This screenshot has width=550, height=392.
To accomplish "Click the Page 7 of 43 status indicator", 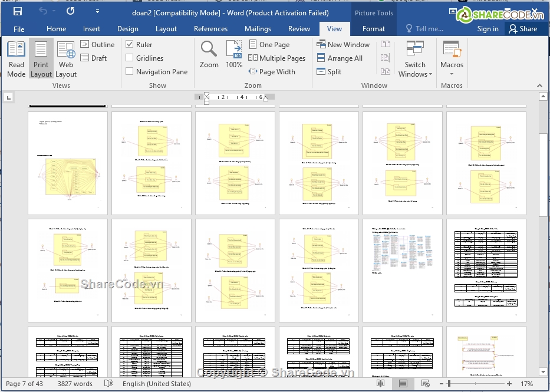I will click(24, 384).
